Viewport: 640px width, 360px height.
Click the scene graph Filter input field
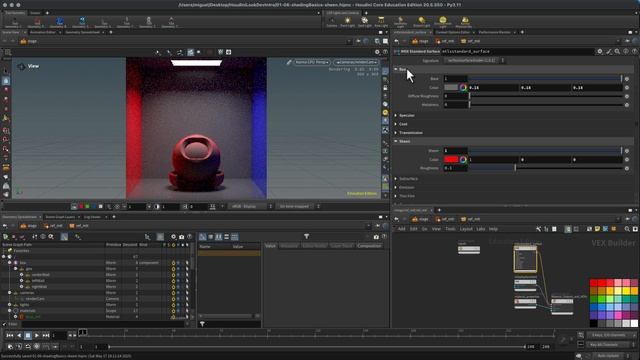coord(104,324)
